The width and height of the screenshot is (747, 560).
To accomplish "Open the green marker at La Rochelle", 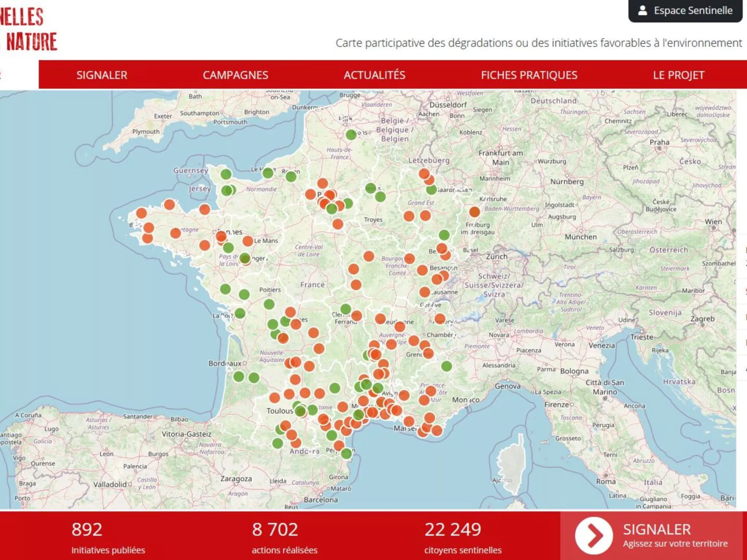I will (x=240, y=314).
